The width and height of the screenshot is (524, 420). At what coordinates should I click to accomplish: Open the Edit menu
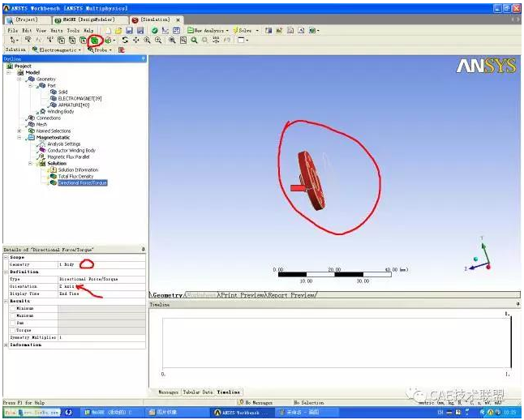[27, 31]
